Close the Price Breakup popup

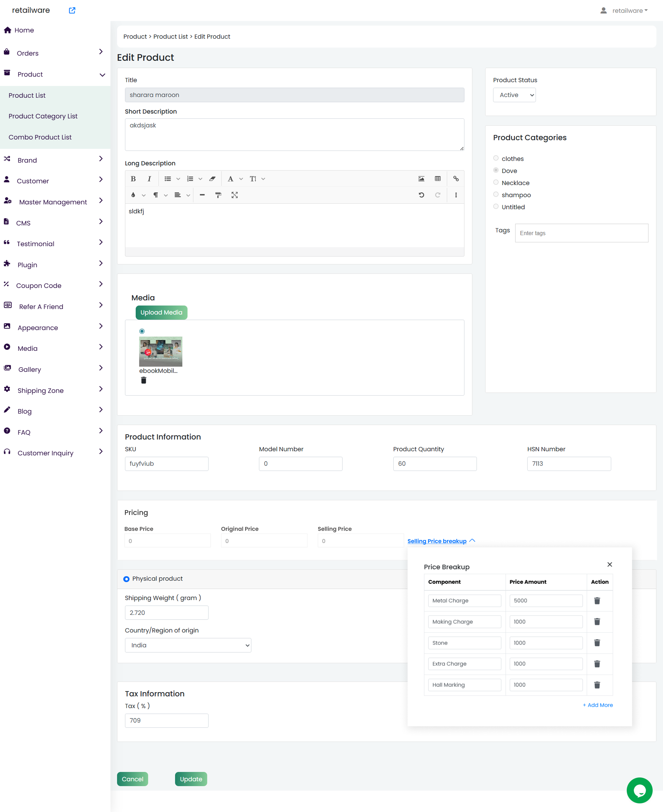(x=609, y=564)
